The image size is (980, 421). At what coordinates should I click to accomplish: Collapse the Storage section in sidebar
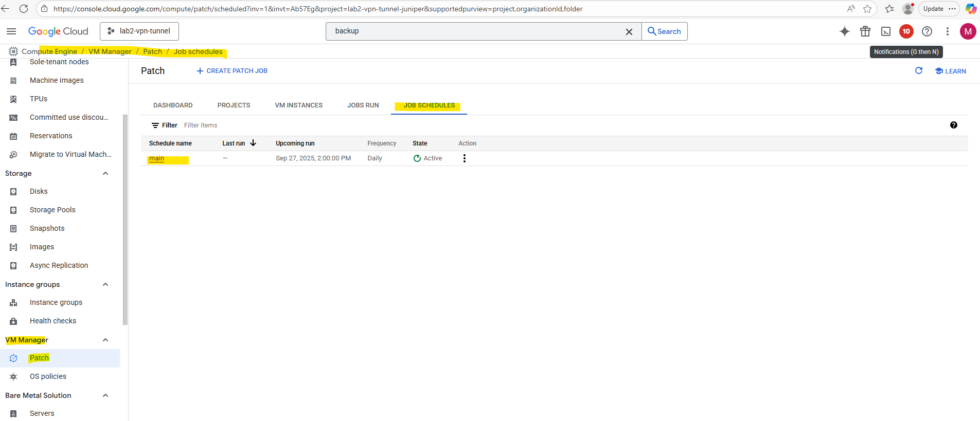(105, 173)
